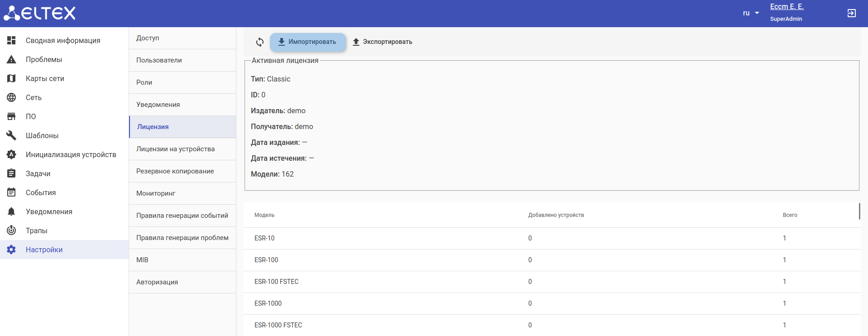The width and height of the screenshot is (868, 336).
Task: Open the Problems warning triangle icon
Action: 11,60
